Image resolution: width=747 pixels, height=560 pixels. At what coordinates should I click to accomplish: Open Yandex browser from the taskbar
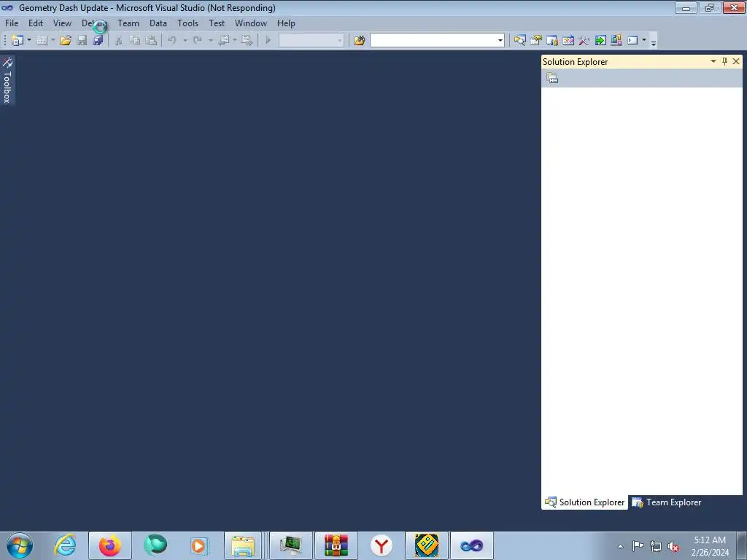[x=381, y=545]
